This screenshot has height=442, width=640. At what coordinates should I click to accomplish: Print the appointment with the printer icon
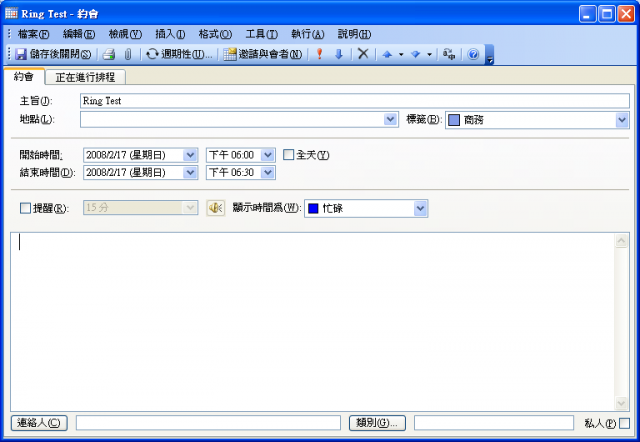coord(109,54)
